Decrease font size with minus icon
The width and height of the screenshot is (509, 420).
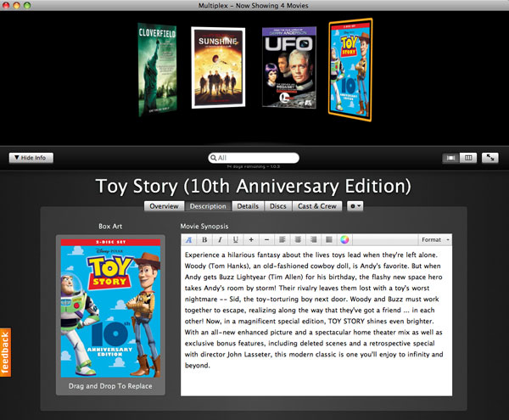click(266, 240)
